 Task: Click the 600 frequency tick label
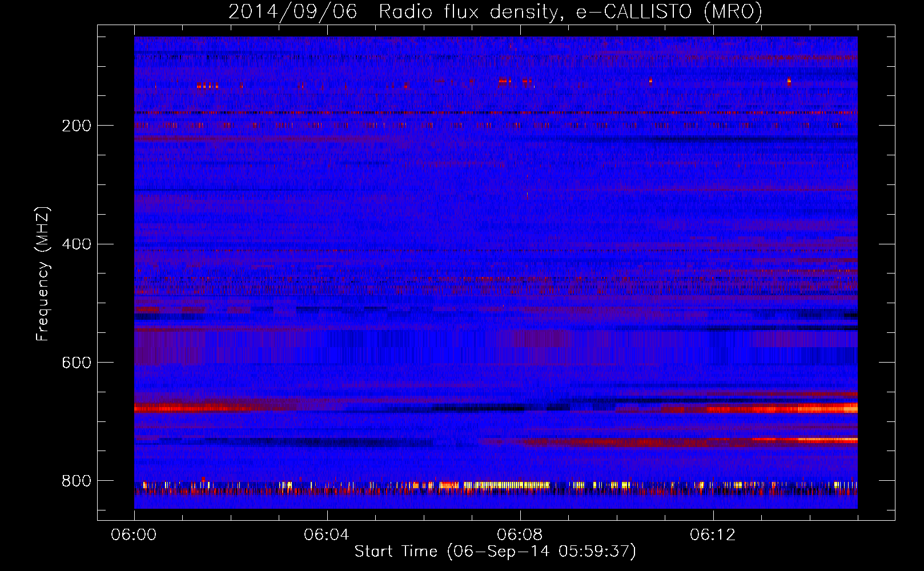(77, 363)
